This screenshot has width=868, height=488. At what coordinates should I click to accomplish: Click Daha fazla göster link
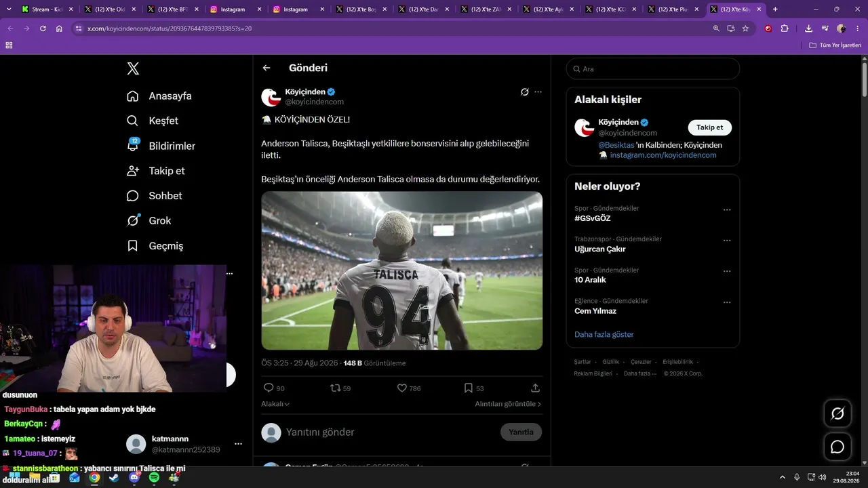click(604, 334)
